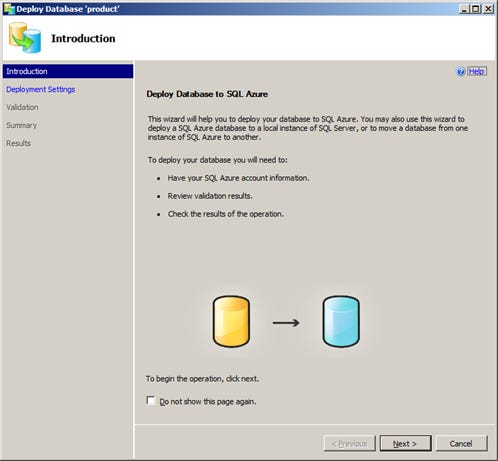This screenshot has width=498, height=461.
Task: Enable 'Do not show this page again'
Action: click(x=151, y=400)
